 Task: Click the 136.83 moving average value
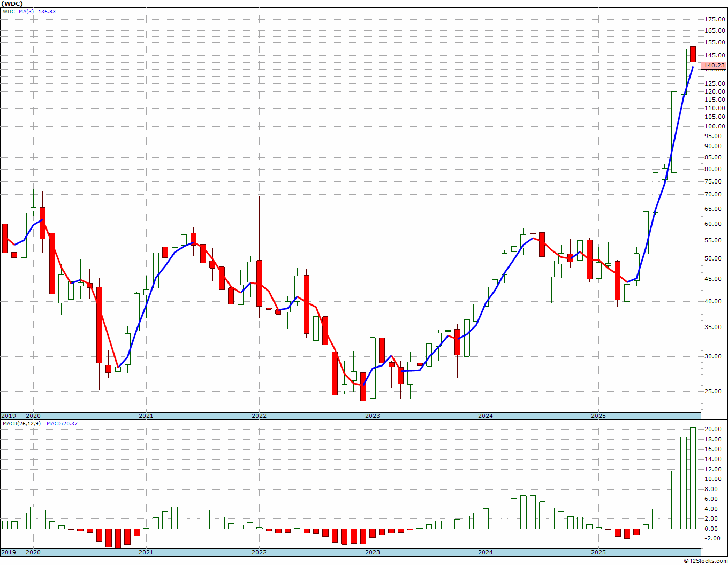coord(47,11)
